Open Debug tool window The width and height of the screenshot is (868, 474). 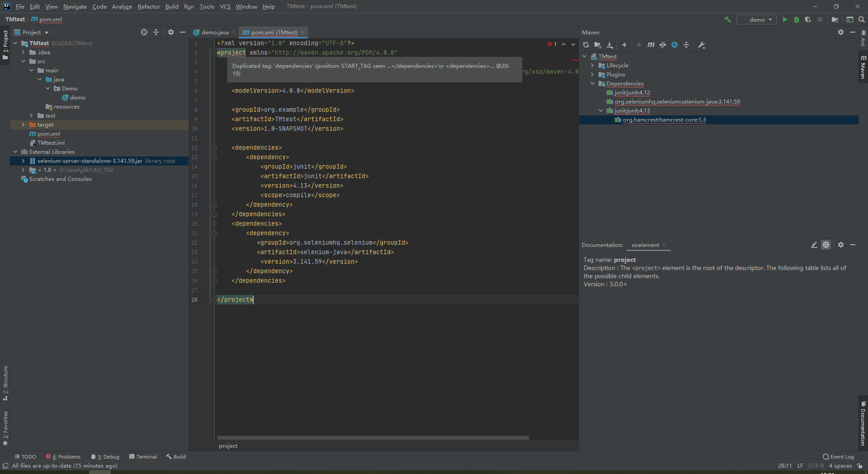point(105,457)
